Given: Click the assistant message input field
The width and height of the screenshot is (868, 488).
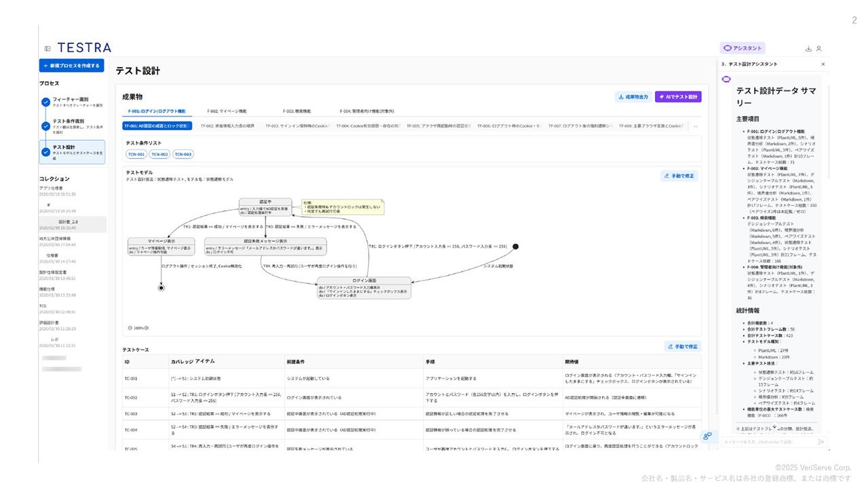Looking at the screenshot, I should coord(767,442).
